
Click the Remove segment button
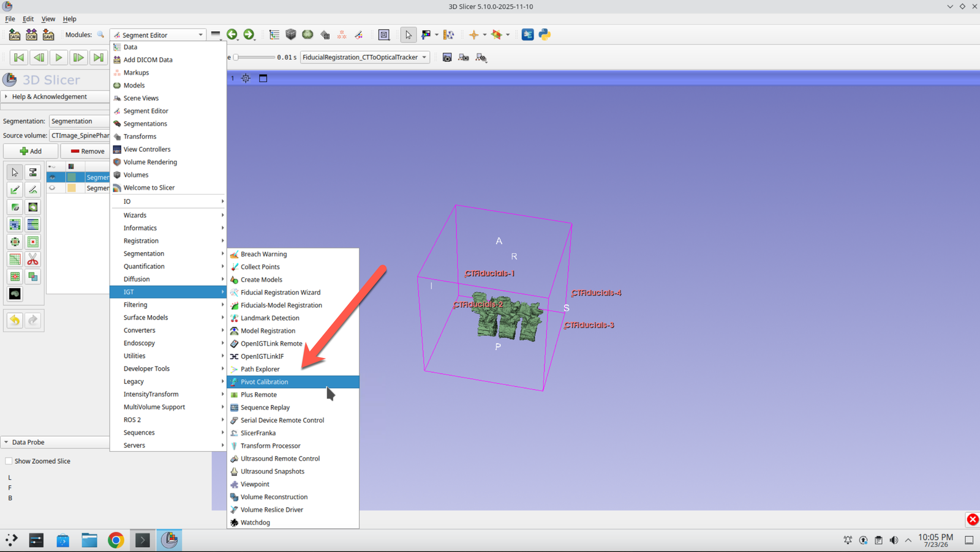tap(86, 151)
